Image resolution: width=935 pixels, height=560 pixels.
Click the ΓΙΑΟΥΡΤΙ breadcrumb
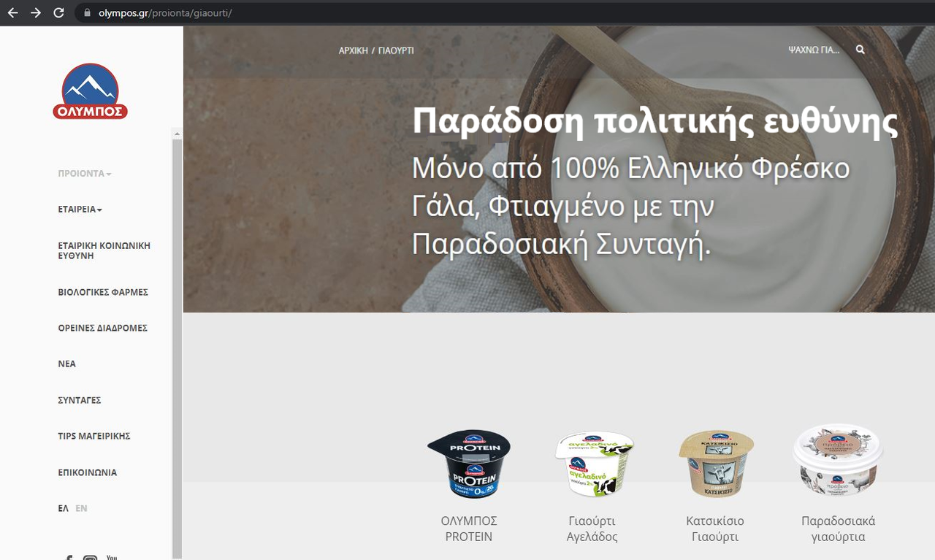tap(396, 51)
